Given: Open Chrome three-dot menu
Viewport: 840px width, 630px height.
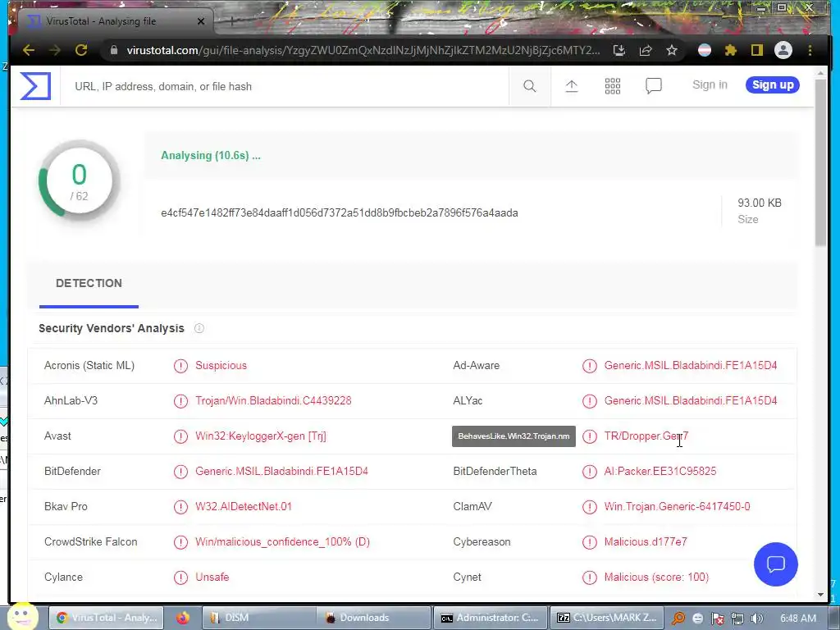Looking at the screenshot, I should pyautogui.click(x=810, y=50).
